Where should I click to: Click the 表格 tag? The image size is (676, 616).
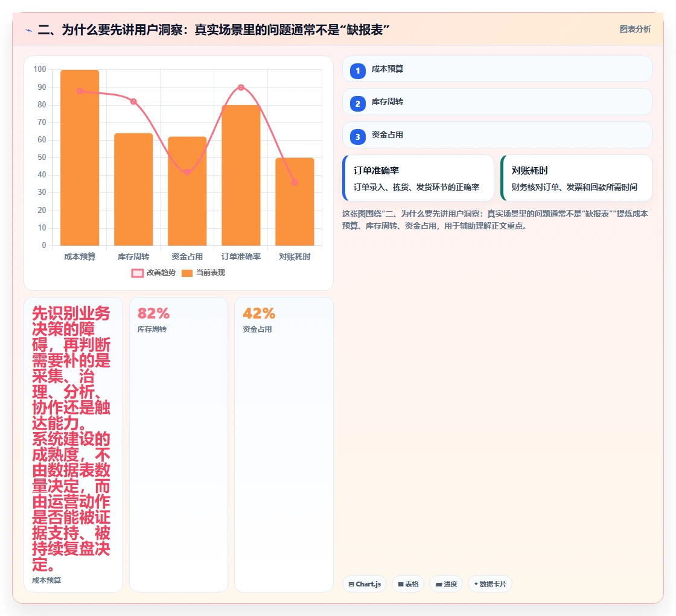click(408, 584)
